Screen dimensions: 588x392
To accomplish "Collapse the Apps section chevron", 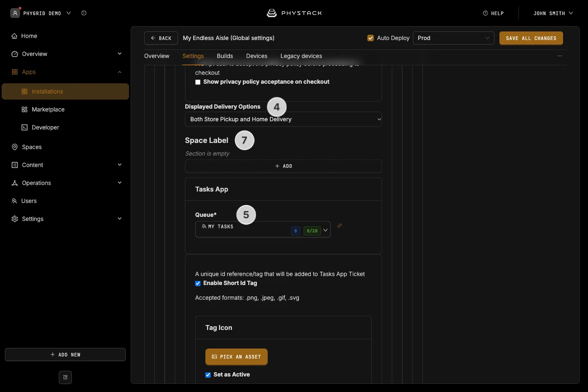I will tap(120, 72).
